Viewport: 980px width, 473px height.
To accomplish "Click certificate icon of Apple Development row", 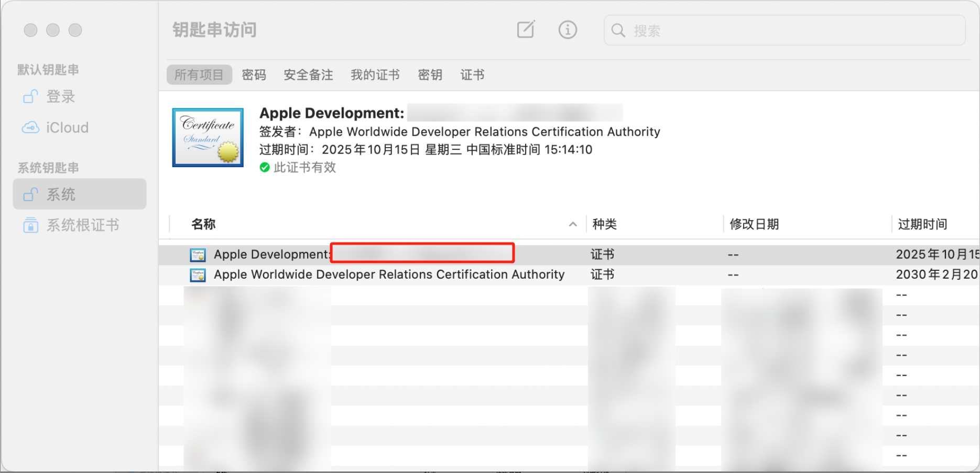I will coord(198,255).
